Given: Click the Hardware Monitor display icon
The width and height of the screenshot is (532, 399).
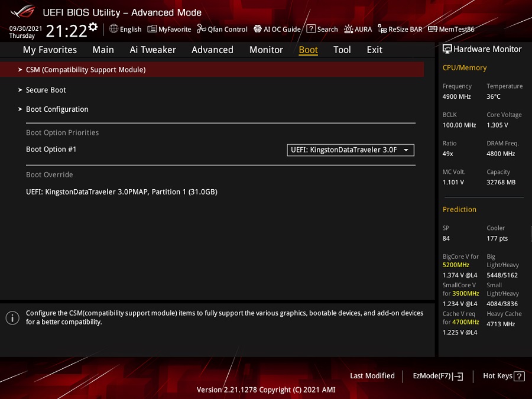Looking at the screenshot, I should click(447, 49).
